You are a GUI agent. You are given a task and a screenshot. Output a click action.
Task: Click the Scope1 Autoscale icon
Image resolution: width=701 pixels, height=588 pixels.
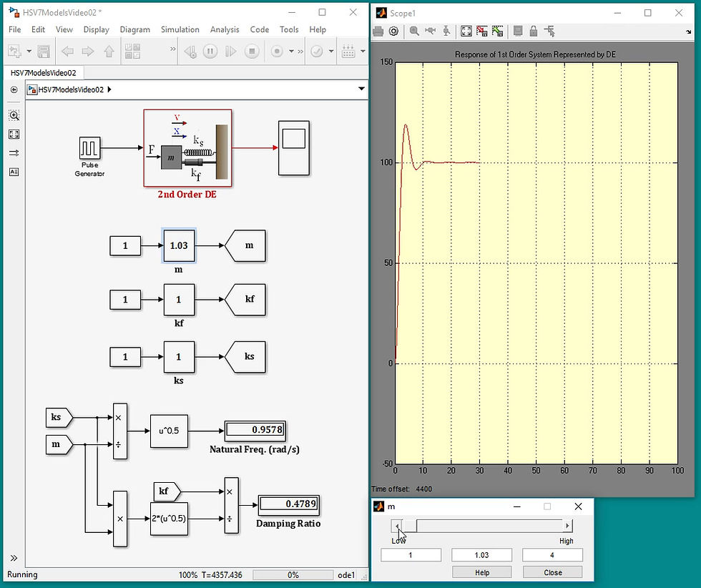[466, 31]
